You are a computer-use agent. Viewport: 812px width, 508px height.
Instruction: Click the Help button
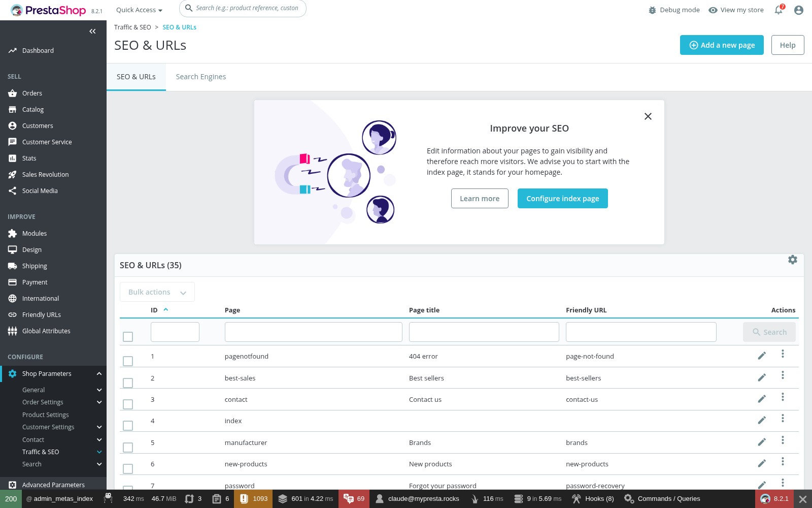pos(788,45)
